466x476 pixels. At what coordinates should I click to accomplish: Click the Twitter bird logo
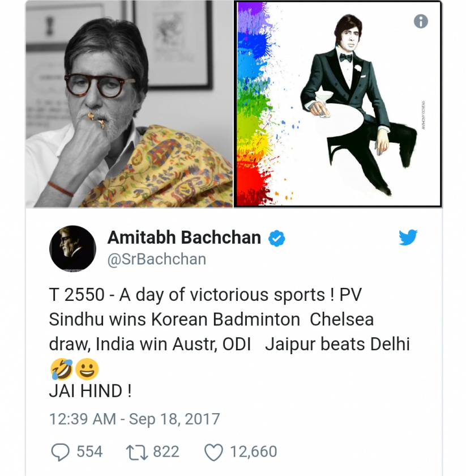pyautogui.click(x=408, y=237)
